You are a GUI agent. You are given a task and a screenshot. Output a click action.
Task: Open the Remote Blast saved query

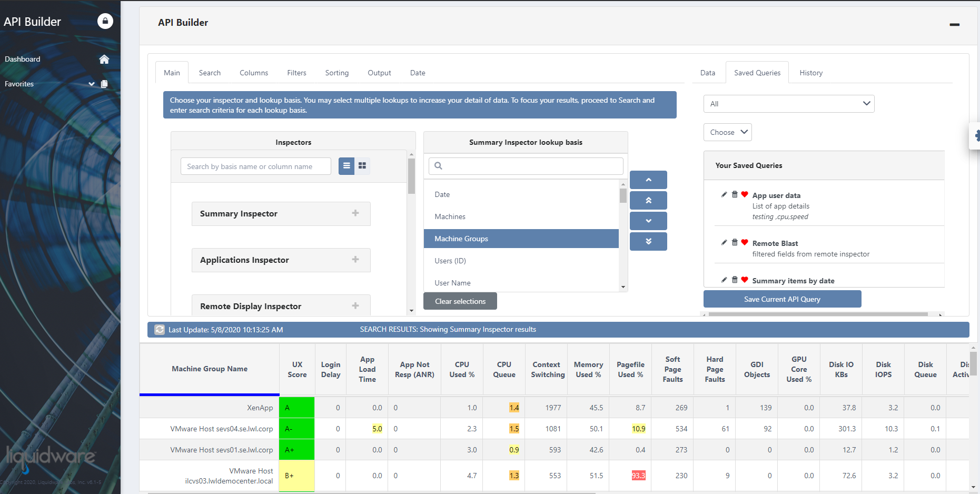coord(775,243)
